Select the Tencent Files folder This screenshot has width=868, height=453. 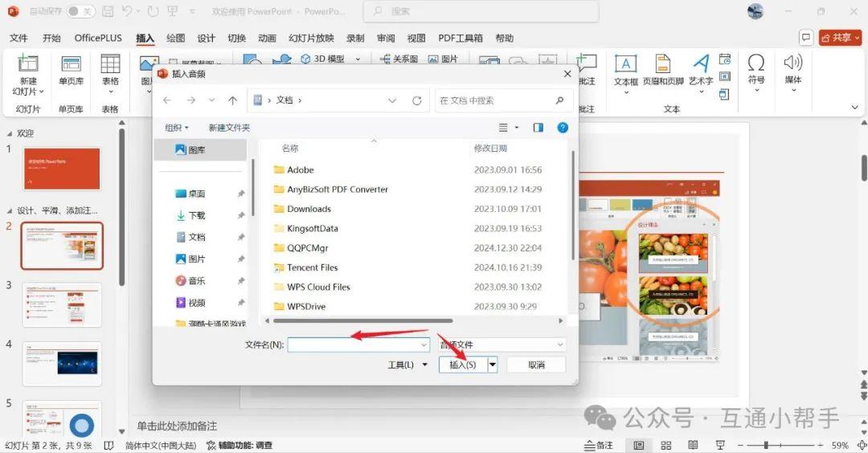point(312,267)
